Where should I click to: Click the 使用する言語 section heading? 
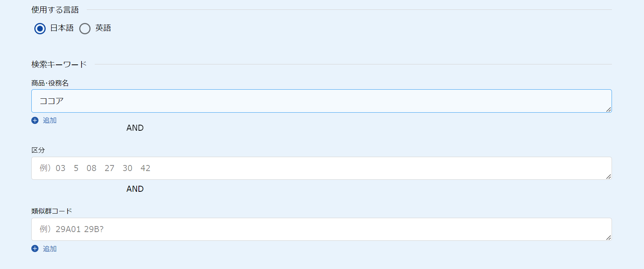pos(55,10)
